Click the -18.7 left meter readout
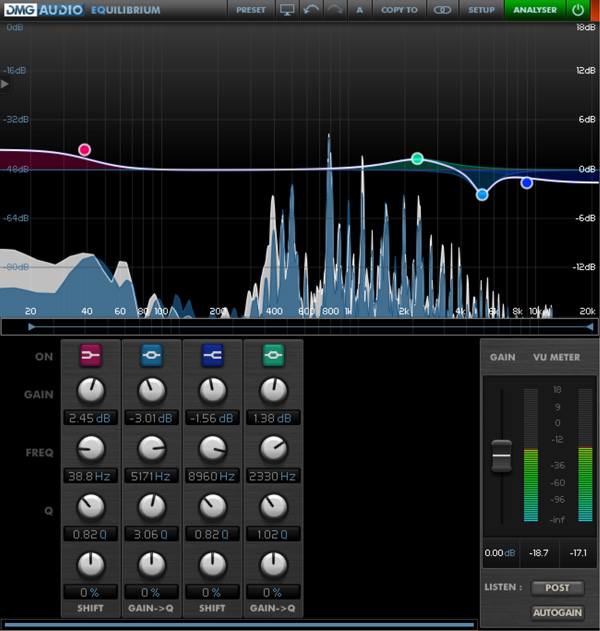 tap(539, 553)
